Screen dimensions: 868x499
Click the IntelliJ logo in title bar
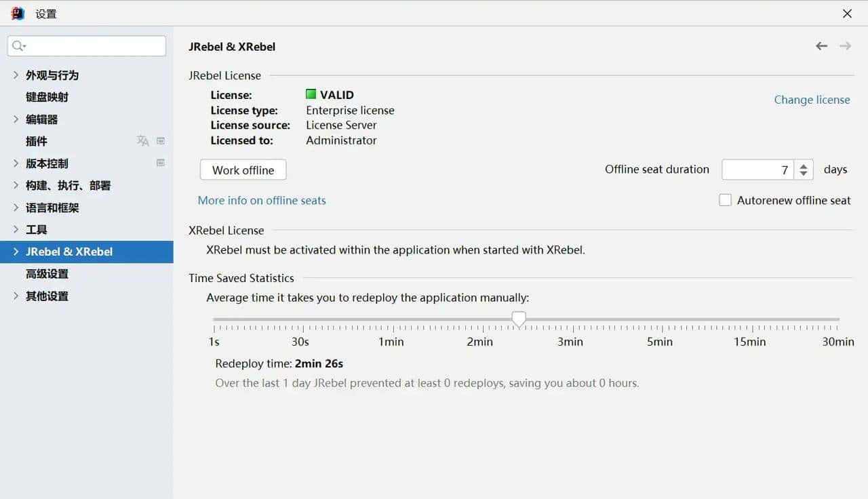point(18,14)
